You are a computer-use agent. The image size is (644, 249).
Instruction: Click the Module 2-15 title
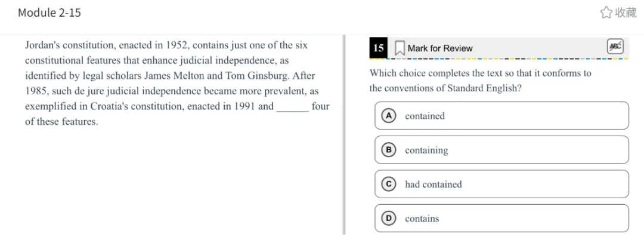[x=49, y=13]
